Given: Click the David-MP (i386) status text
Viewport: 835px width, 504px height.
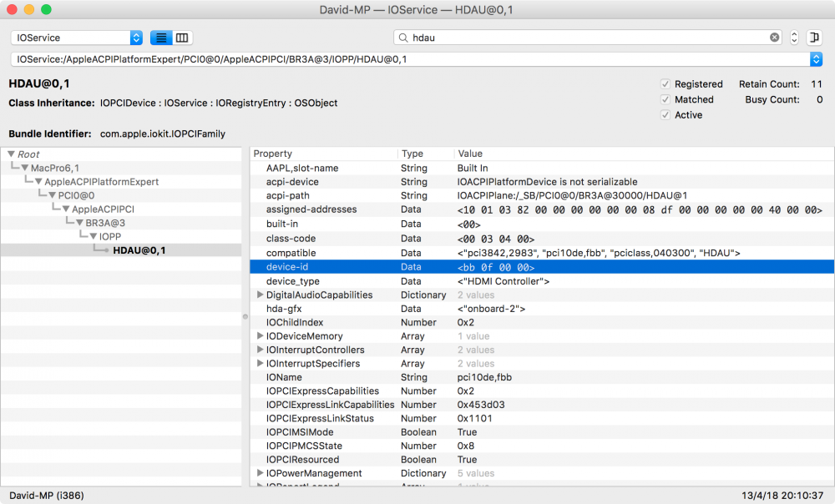Looking at the screenshot, I should tap(46, 496).
